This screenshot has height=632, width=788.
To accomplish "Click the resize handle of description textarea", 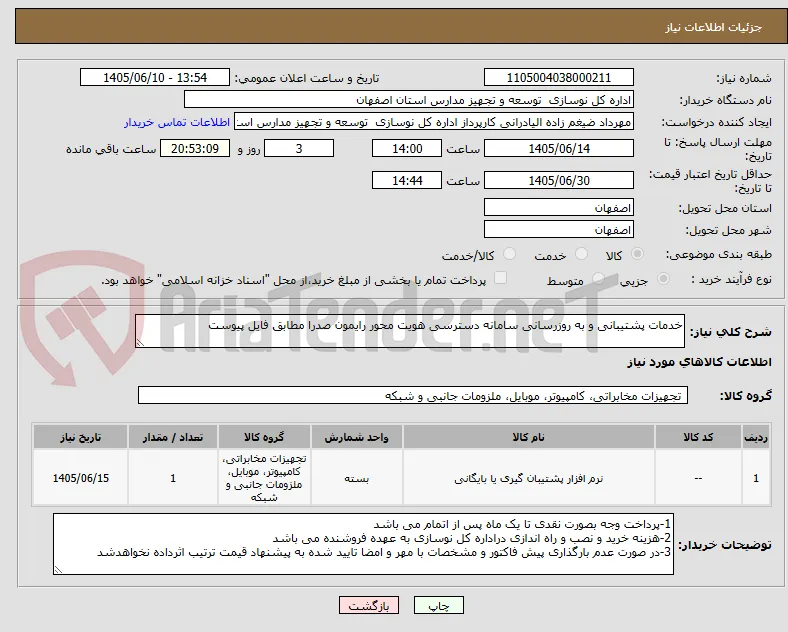I will pos(140,343).
